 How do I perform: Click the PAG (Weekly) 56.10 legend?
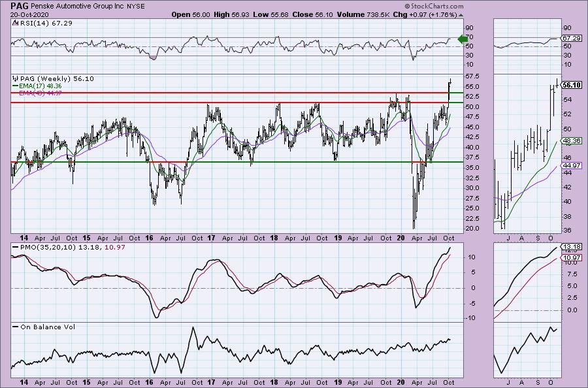coord(57,79)
